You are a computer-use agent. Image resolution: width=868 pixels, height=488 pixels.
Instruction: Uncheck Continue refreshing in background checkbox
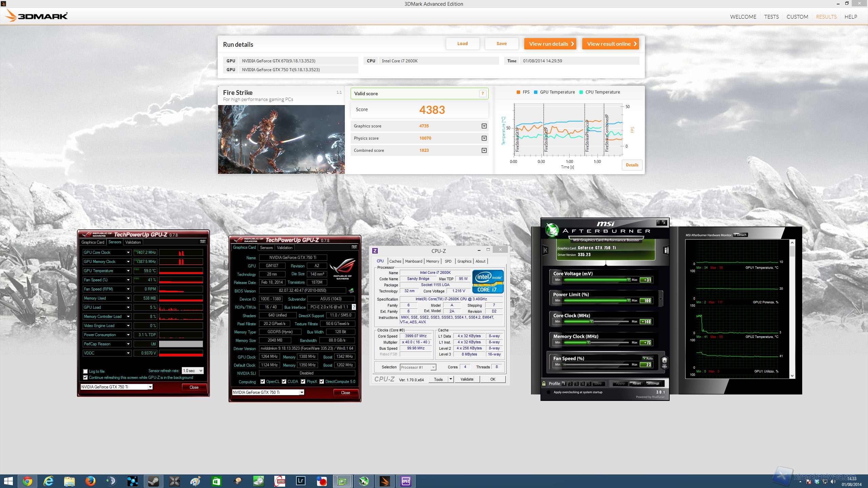click(x=85, y=378)
